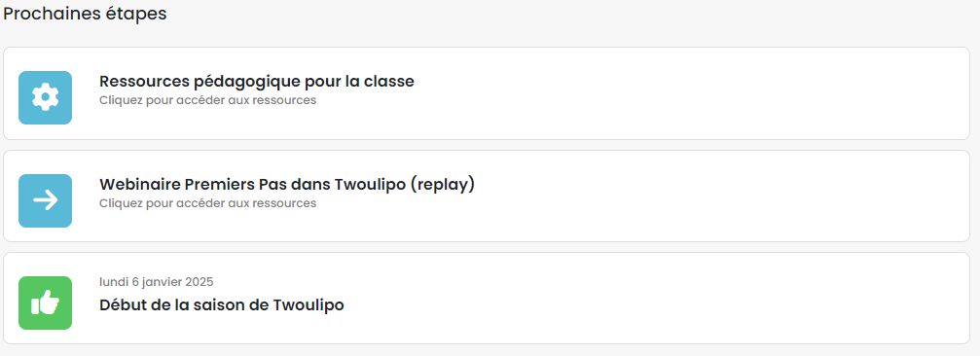Click the word 'Webinaire' at the title start

pos(140,185)
